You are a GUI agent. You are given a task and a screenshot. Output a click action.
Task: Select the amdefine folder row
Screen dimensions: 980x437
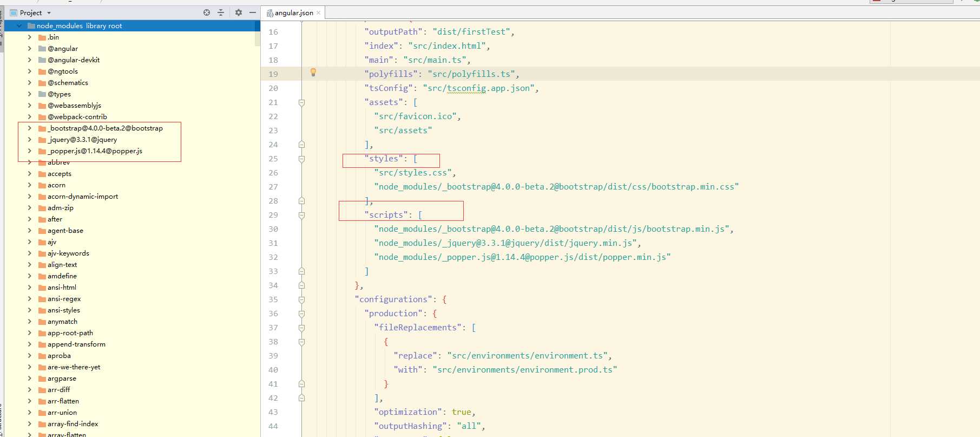tap(132, 276)
